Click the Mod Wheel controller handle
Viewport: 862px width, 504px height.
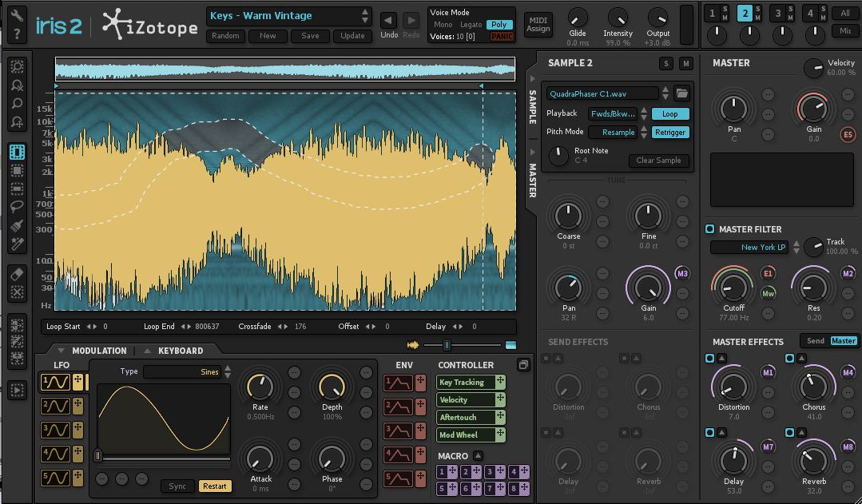point(500,435)
